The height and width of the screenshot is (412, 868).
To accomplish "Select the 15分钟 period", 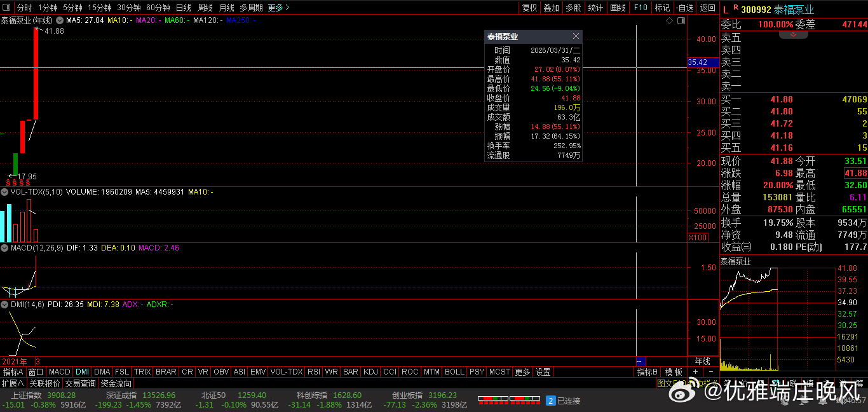I will click(x=99, y=8).
